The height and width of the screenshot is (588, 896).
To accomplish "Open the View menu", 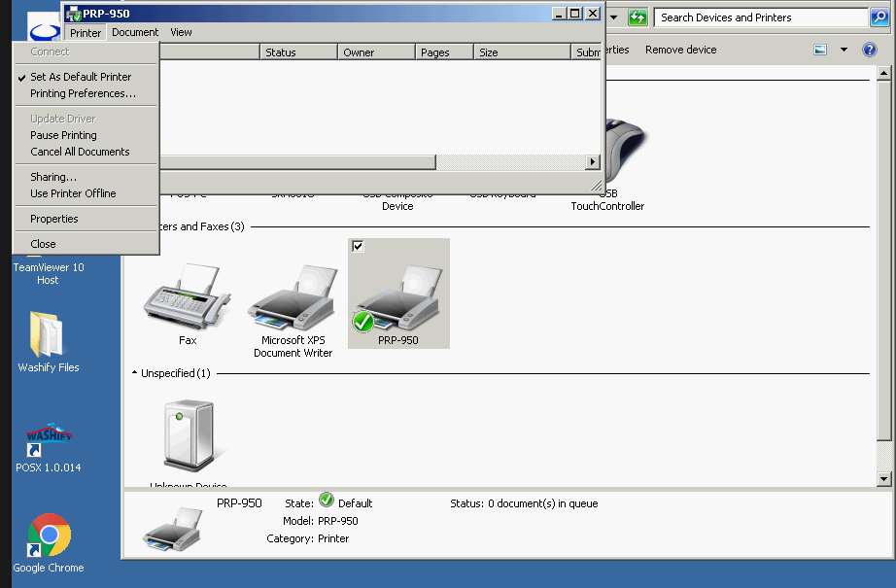I will click(x=180, y=32).
